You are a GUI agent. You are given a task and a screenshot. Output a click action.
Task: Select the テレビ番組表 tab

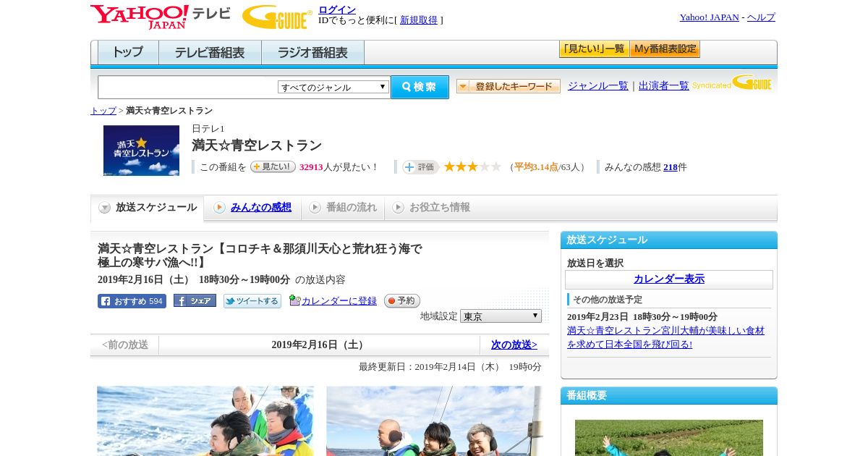click(x=210, y=53)
